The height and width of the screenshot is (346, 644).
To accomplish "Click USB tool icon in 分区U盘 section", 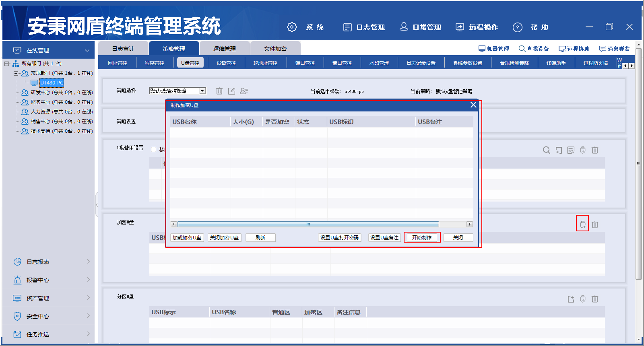I will [x=583, y=299].
